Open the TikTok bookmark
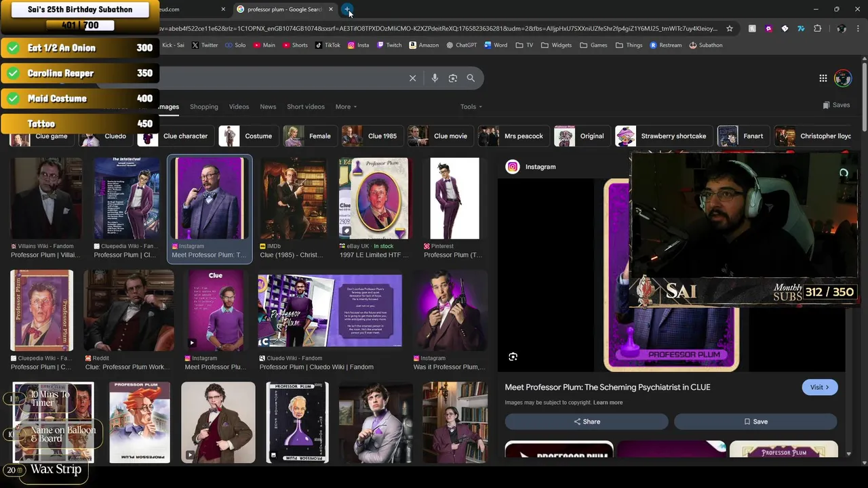The height and width of the screenshot is (488, 868). coord(328,45)
